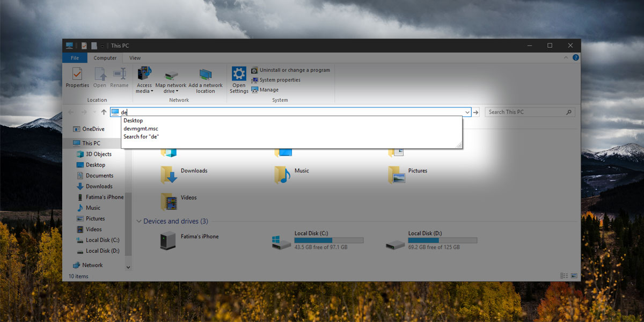This screenshot has width=644, height=322.
Task: Select the devmgmt.msc suggestion
Action: pyautogui.click(x=141, y=129)
